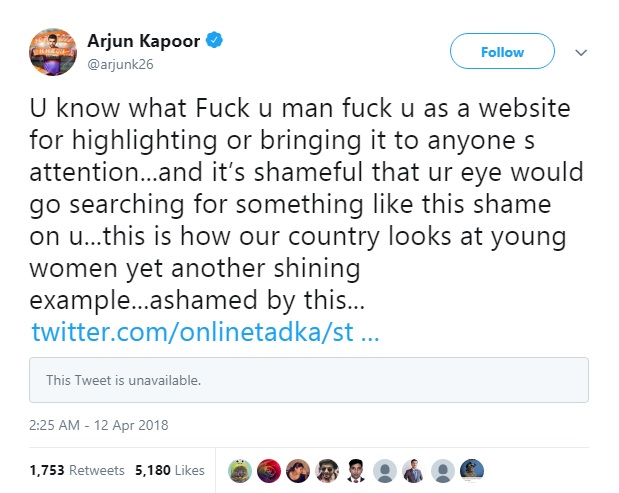This screenshot has width=619, height=493.
Task: Open the third liker avatar, woman photo
Action: [298, 469]
